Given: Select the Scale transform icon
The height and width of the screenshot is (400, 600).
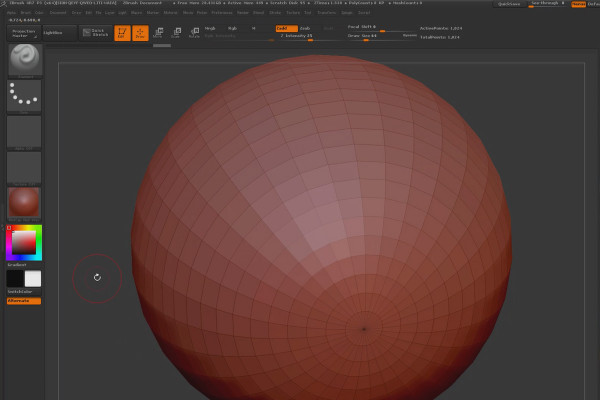Looking at the screenshot, I should (176, 33).
